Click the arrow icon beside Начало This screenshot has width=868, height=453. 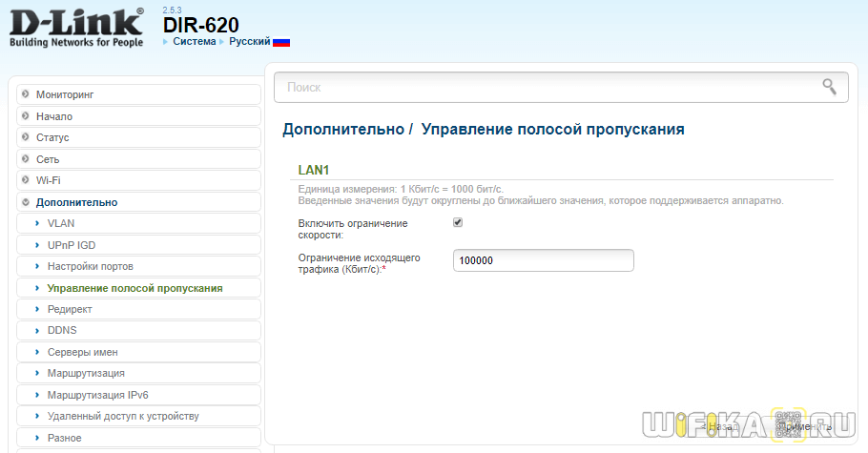(x=26, y=116)
